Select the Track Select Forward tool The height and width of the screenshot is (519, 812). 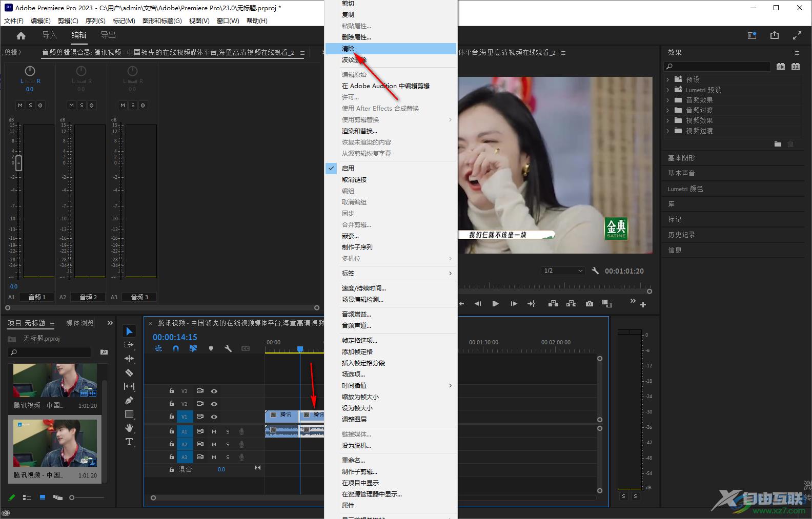(x=129, y=345)
